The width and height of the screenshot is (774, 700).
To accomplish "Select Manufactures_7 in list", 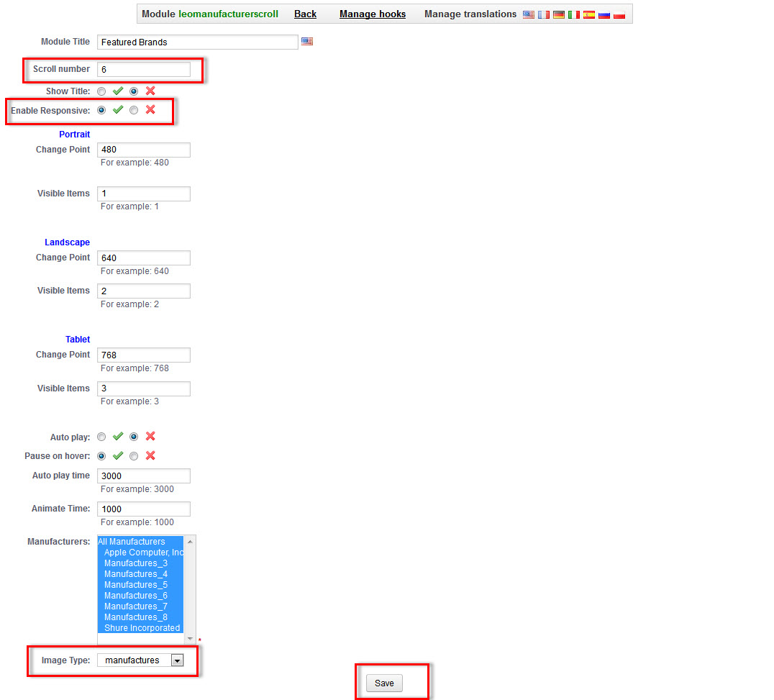I will coord(141,606).
